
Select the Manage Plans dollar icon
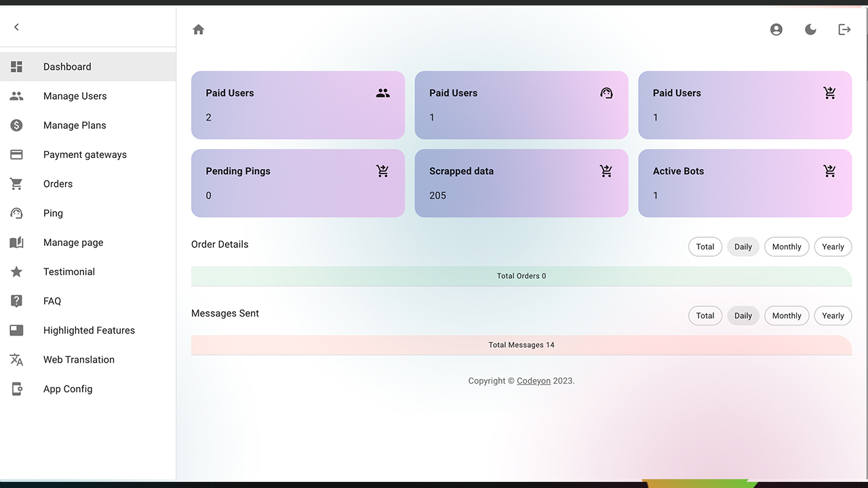tap(16, 125)
